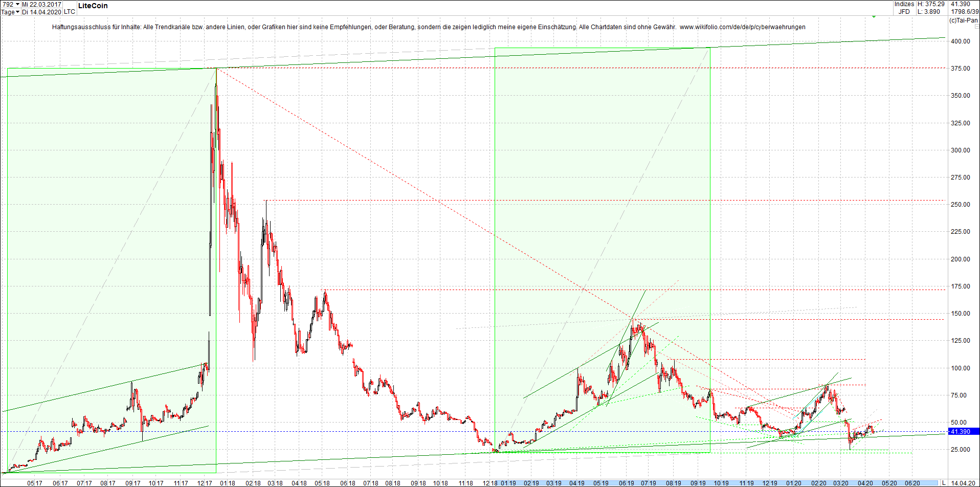Viewport: 980px width, 487px height.
Task: Click the LTC symbol field
Action: pos(69,12)
